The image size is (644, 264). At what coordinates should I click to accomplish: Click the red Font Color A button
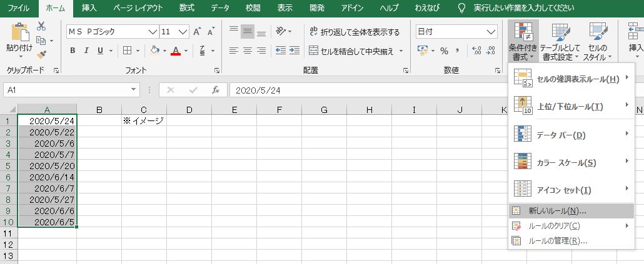coord(176,51)
